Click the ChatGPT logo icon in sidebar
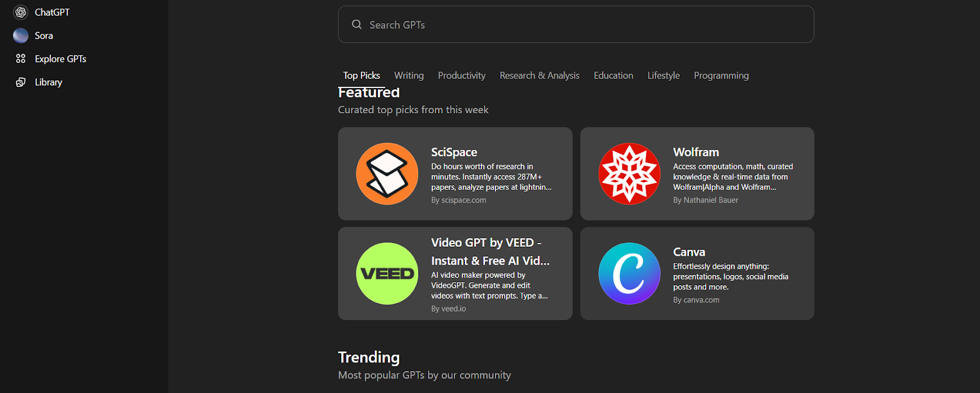The width and height of the screenshot is (980, 393). coord(21,12)
